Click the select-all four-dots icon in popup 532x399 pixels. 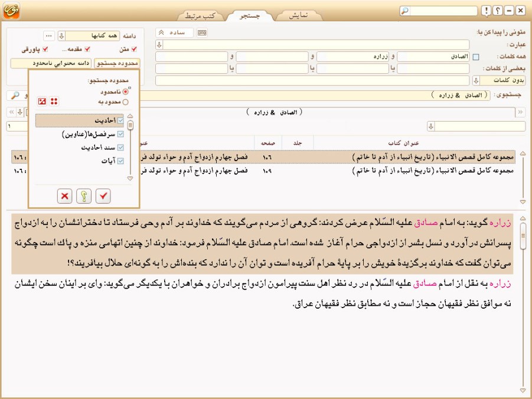(x=54, y=101)
